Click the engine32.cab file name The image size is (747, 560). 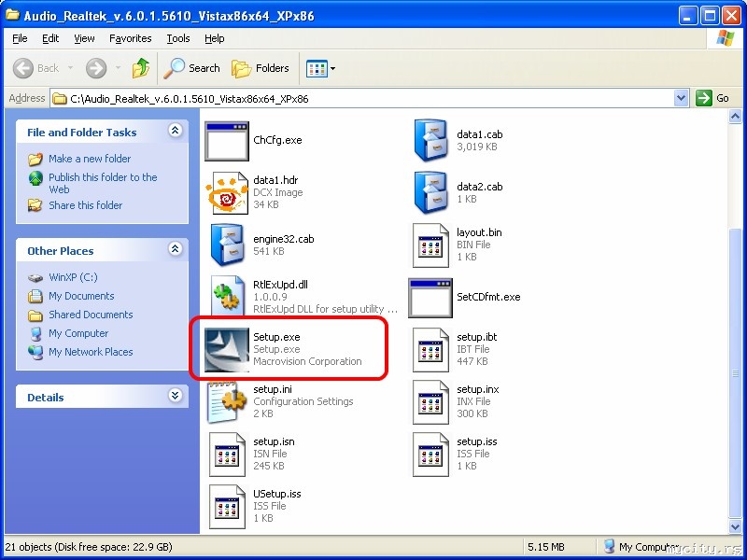(x=284, y=239)
